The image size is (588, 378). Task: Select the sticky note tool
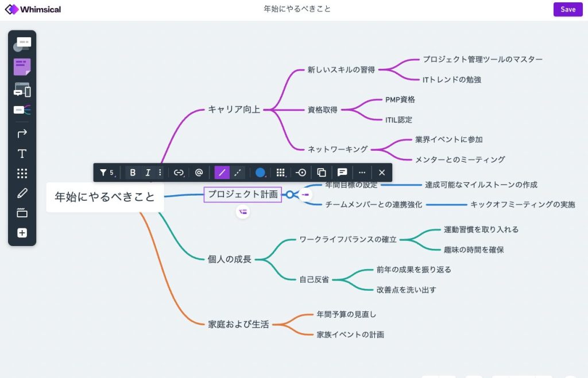click(22, 67)
